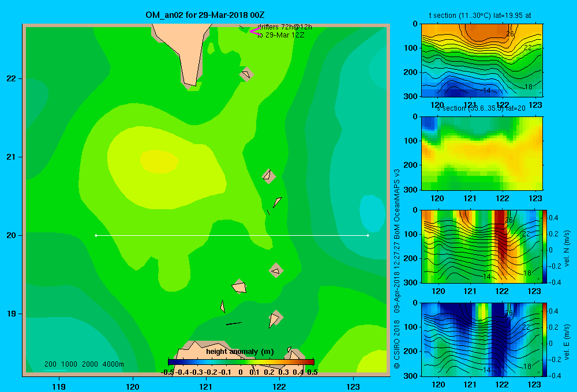Screen dimensions: 577x392
Task: Click the 'height anomaly (m)' colorbar title
Action: click(x=240, y=352)
